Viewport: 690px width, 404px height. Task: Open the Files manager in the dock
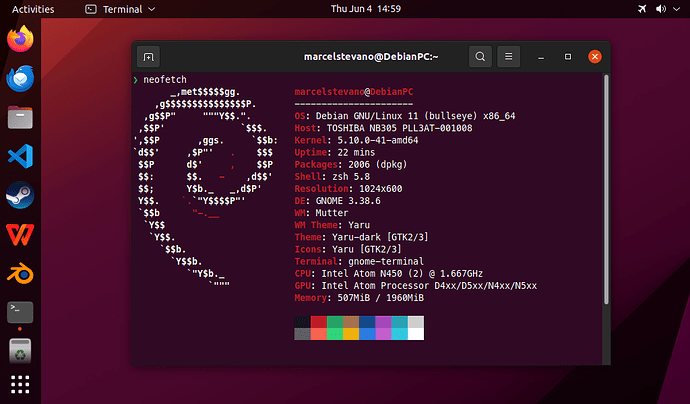coord(20,118)
